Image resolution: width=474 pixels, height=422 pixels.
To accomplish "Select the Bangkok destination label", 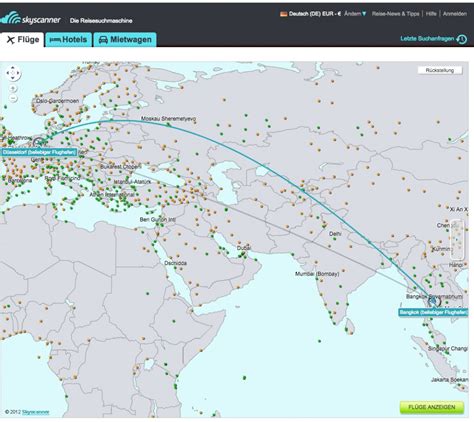I will click(x=433, y=312).
